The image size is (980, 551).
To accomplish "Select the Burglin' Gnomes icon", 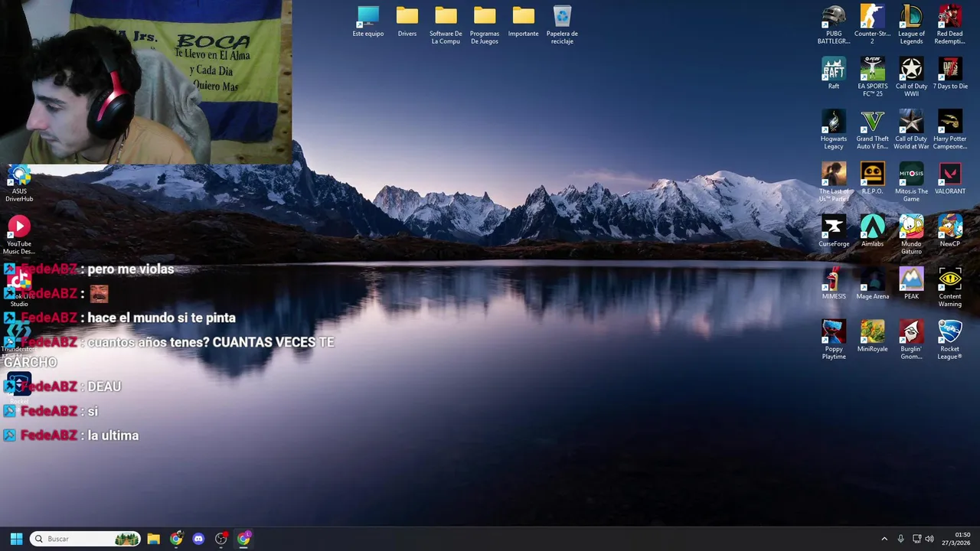I will point(911,340).
